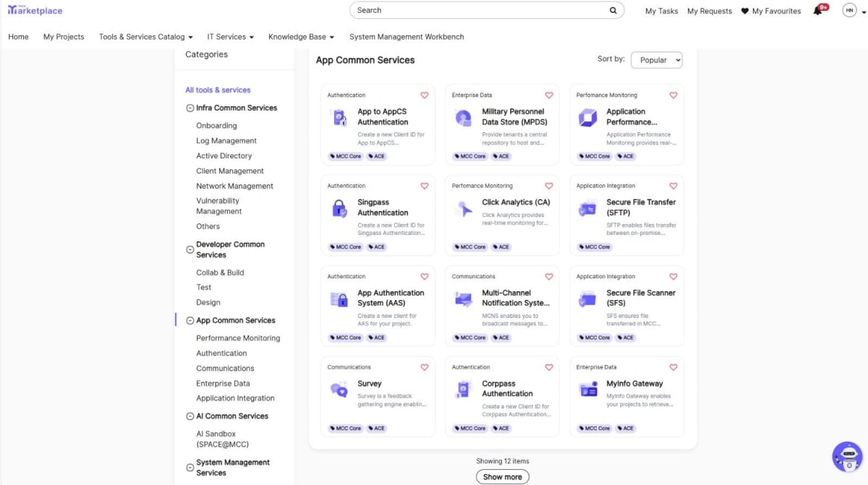Open the user account dropdown arrow
The width and height of the screenshot is (868, 485).
click(x=864, y=12)
